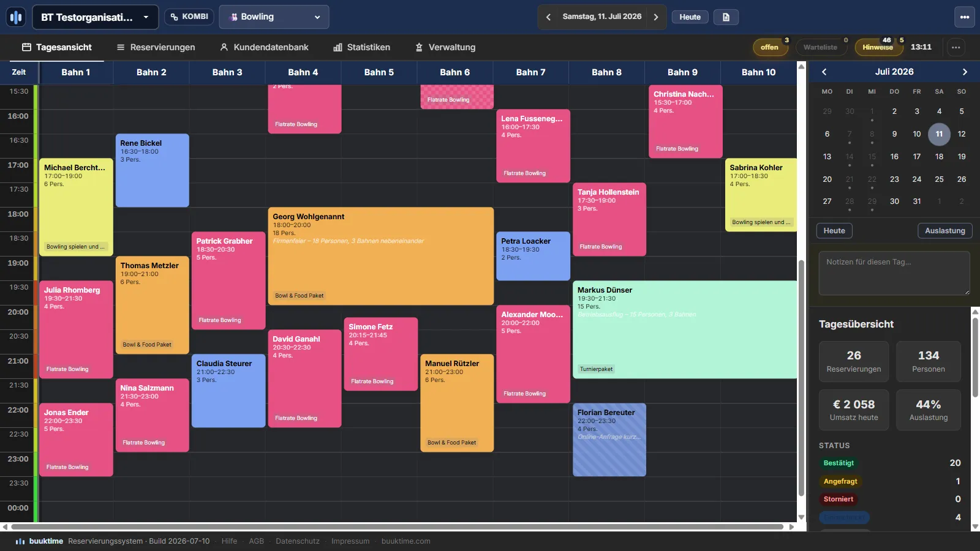Screen dimensions: 980x551
Task: Toggle the Warteliste pill
Action: click(820, 47)
